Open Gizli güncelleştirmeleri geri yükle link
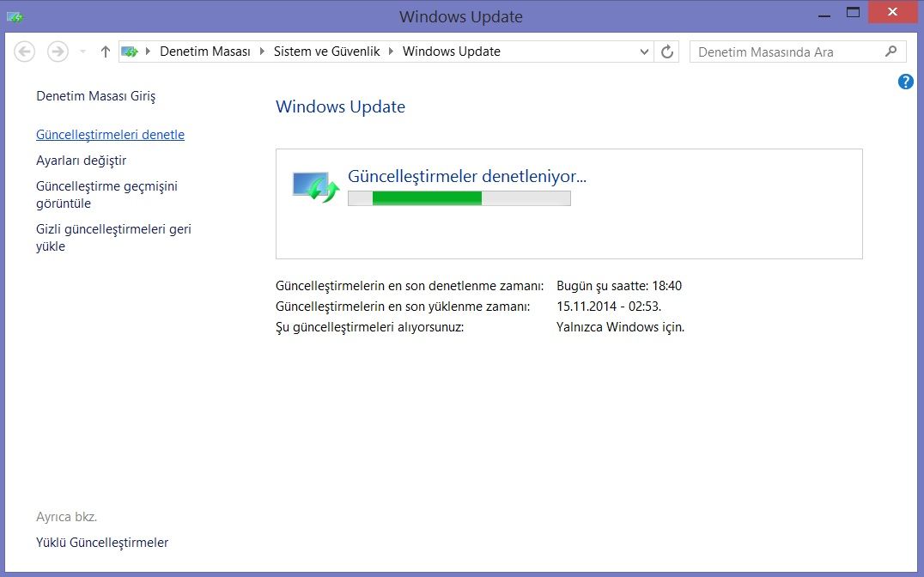The image size is (924, 577). pyautogui.click(x=113, y=238)
